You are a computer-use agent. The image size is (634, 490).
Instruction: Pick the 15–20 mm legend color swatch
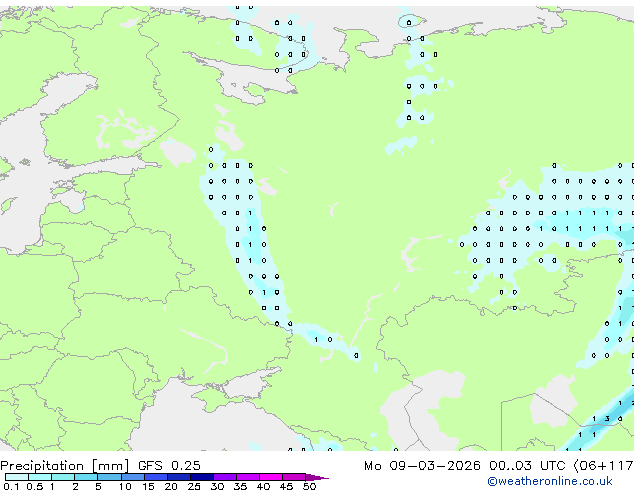point(157,477)
